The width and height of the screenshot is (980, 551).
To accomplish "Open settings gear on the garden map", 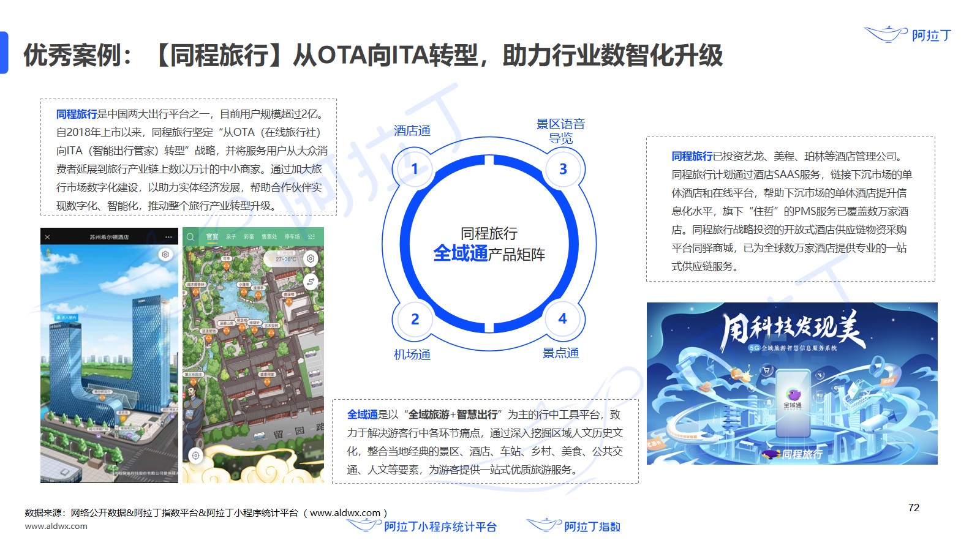I will (x=311, y=258).
